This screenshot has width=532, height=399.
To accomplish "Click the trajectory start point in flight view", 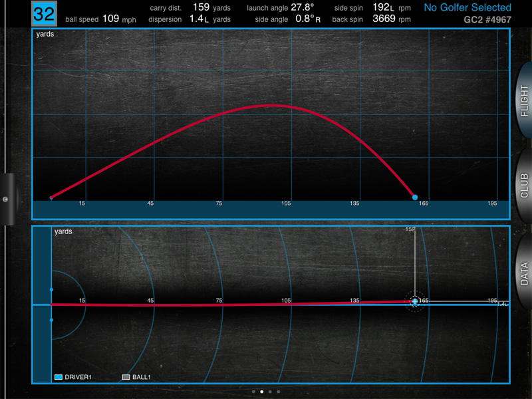I will pyautogui.click(x=51, y=198).
